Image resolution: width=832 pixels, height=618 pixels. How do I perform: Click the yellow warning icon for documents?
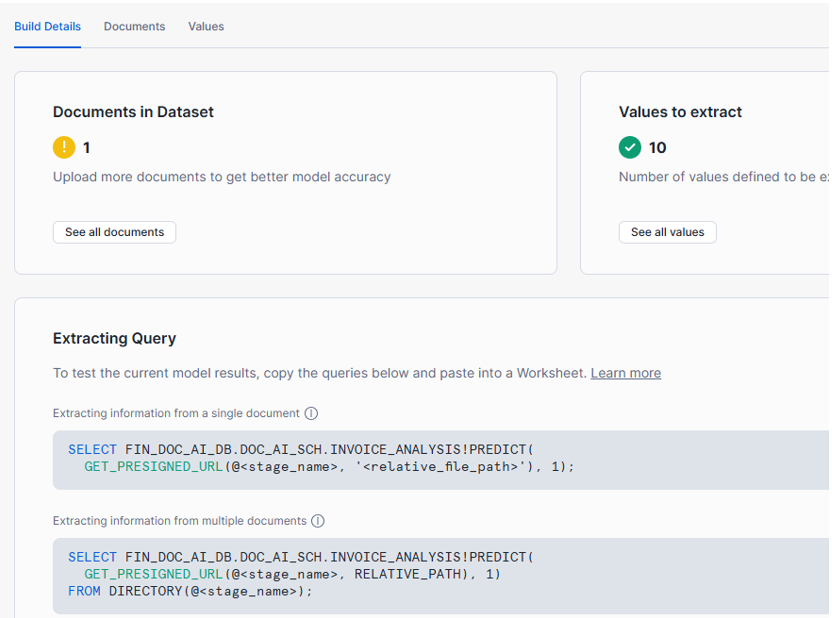coord(64,148)
